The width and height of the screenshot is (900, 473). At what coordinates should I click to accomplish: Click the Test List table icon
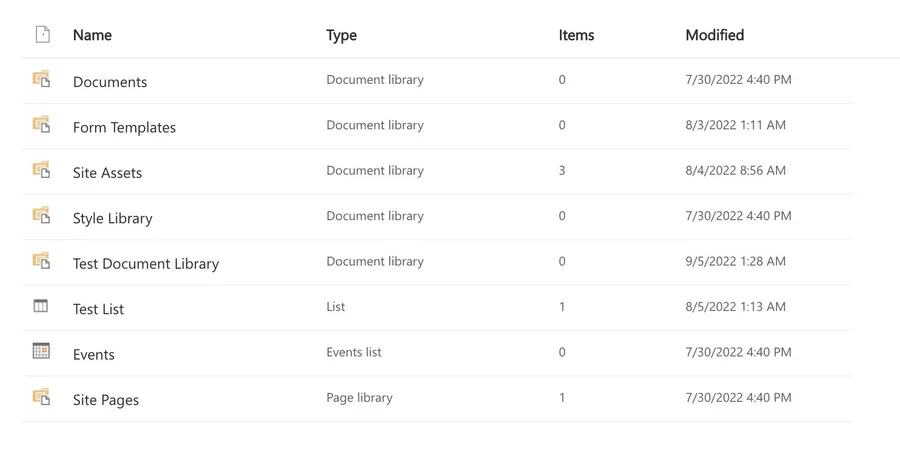(x=41, y=306)
